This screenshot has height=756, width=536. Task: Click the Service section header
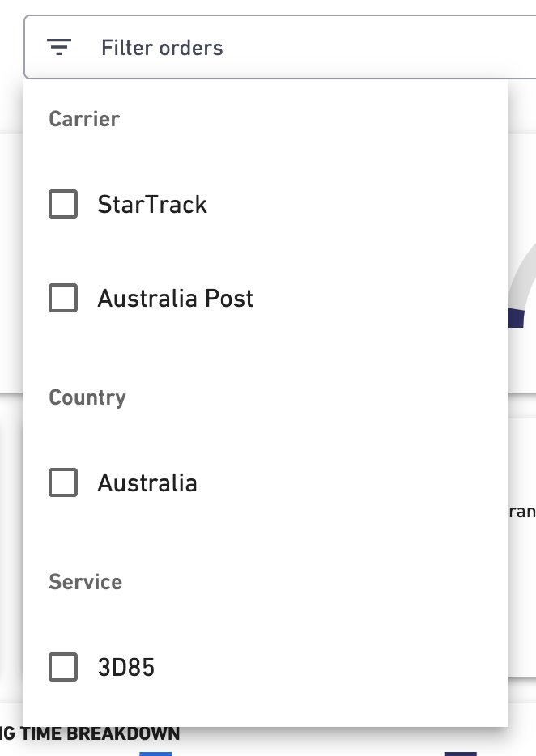pyautogui.click(x=85, y=582)
